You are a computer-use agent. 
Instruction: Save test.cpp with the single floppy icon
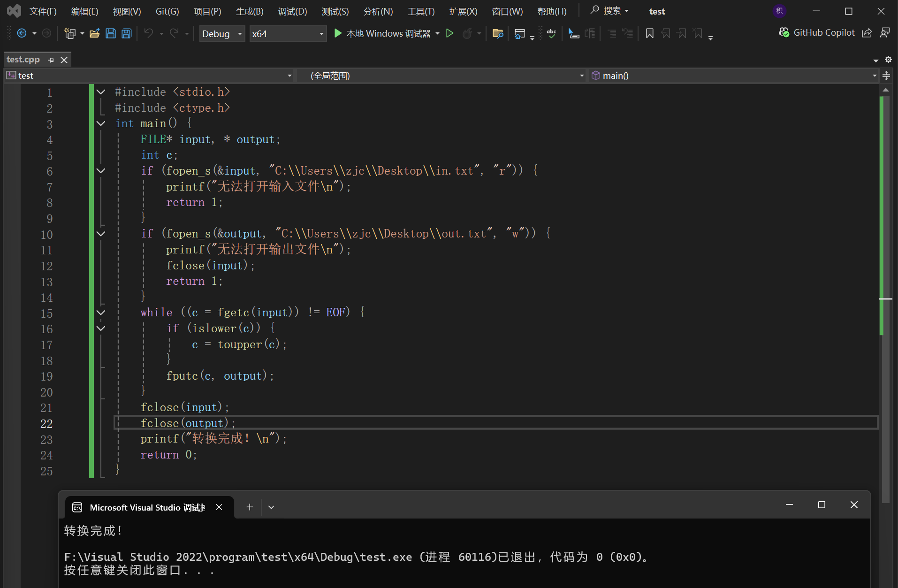point(111,33)
